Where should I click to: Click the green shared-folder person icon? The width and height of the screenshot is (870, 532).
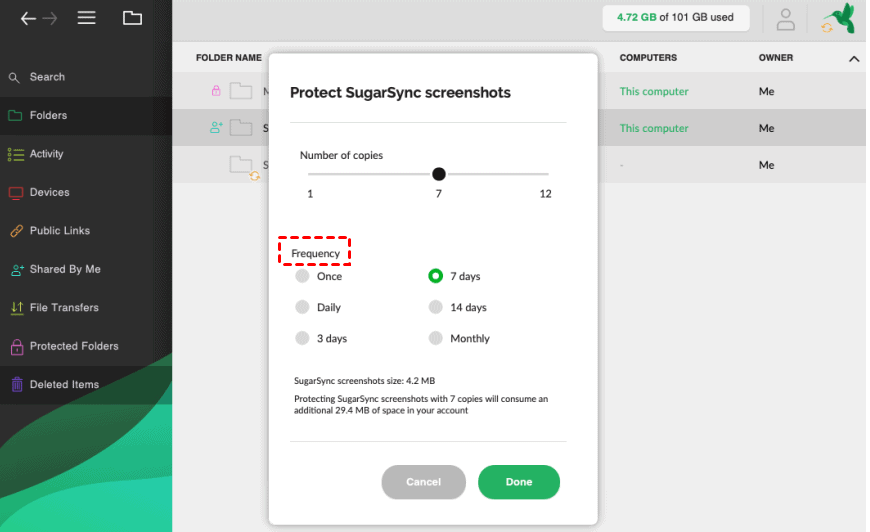coord(216,128)
